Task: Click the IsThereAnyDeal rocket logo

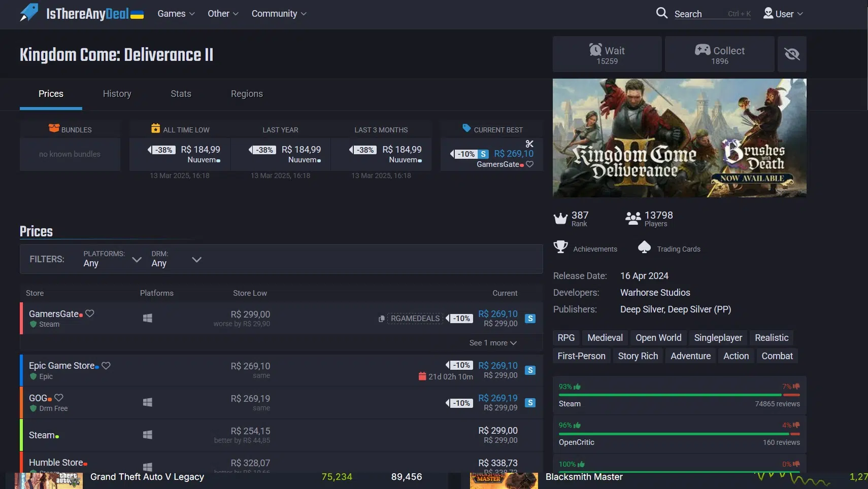Action: [29, 13]
